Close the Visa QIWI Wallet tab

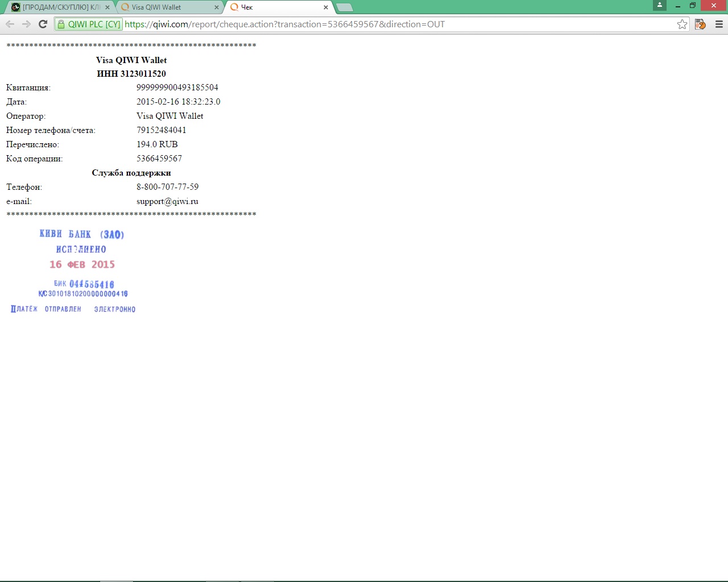[x=216, y=7]
